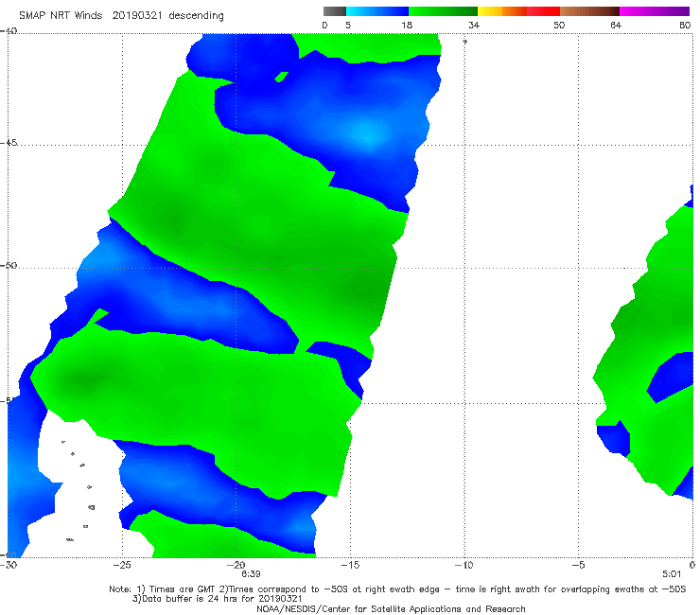Click the small island marker near -10 longitude at top
700x615 pixels.
464,42
